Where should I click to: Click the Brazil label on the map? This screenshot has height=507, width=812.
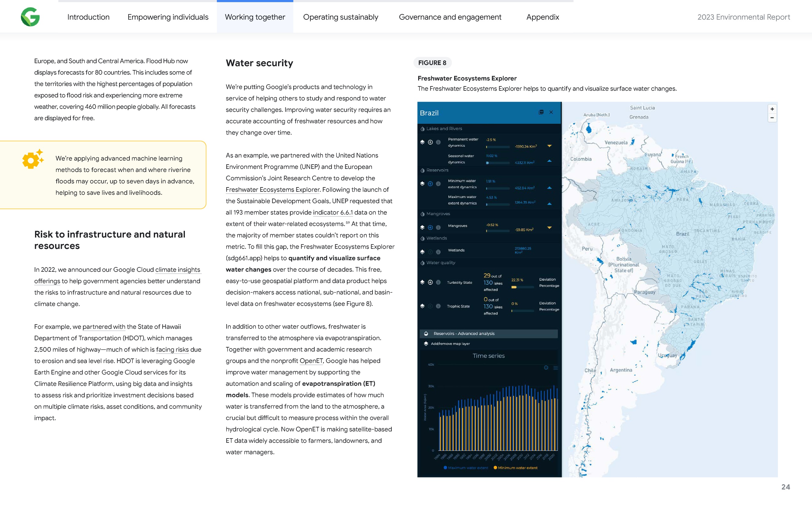[x=683, y=234]
